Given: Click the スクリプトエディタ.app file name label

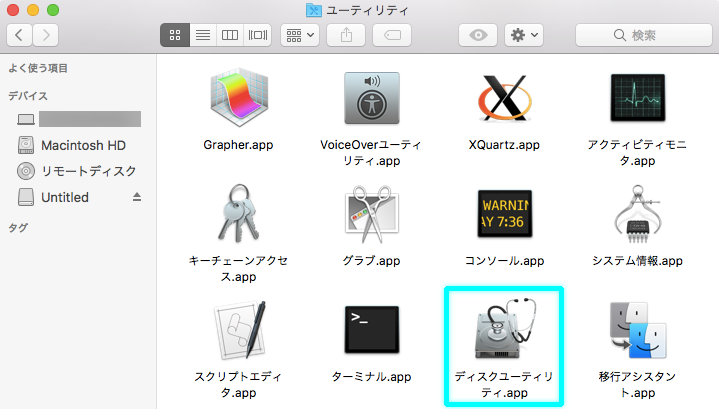Looking at the screenshot, I should tap(238, 385).
